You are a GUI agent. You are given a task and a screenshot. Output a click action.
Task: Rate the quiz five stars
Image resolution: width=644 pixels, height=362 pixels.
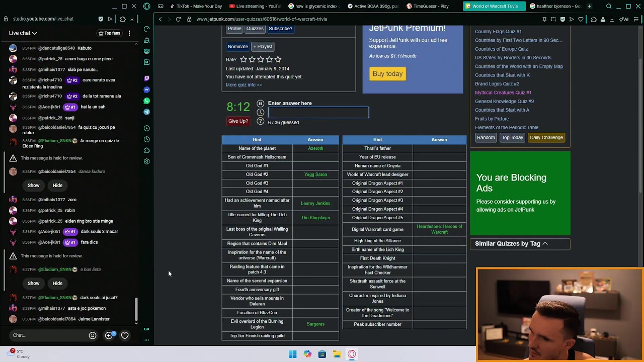pyautogui.click(x=278, y=60)
